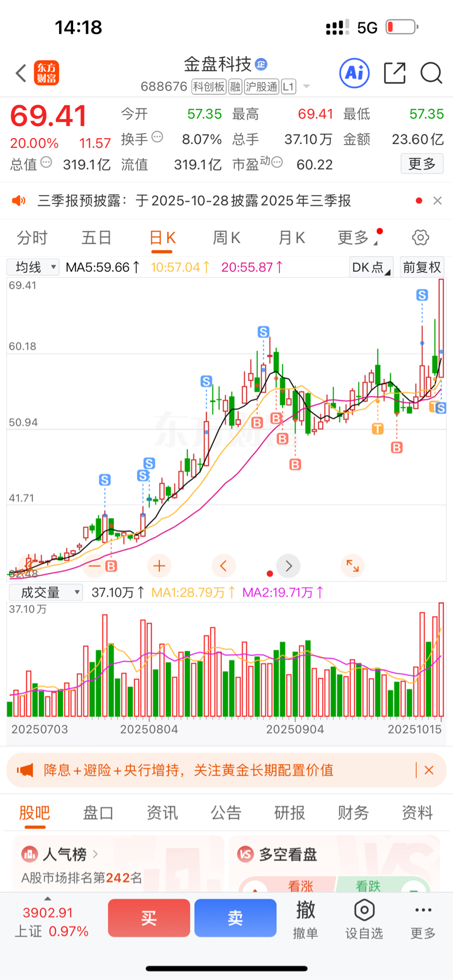Tap the 人气榜 ranking icon
Image resolution: width=453 pixels, height=980 pixels.
tap(29, 854)
